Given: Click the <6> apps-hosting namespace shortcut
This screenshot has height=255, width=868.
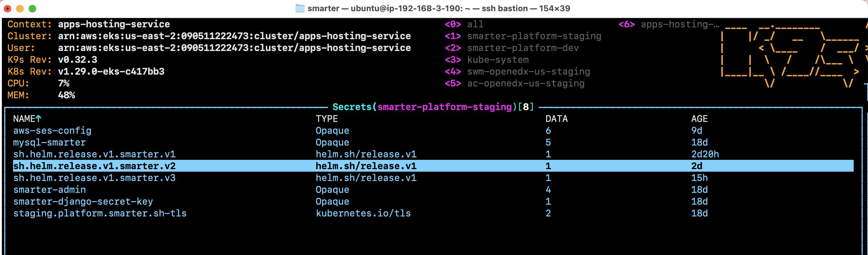Looking at the screenshot, I should (668, 24).
